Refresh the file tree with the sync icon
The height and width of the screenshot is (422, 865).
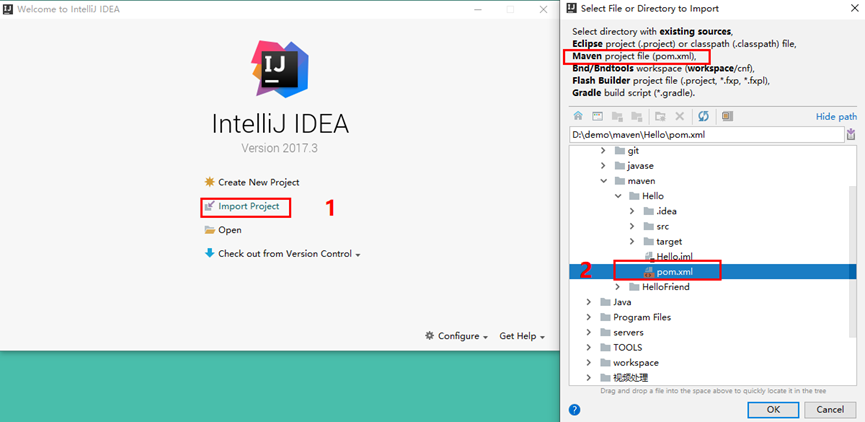point(703,116)
